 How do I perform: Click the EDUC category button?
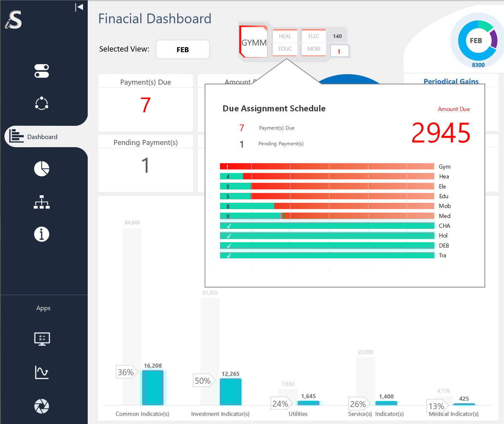click(285, 49)
